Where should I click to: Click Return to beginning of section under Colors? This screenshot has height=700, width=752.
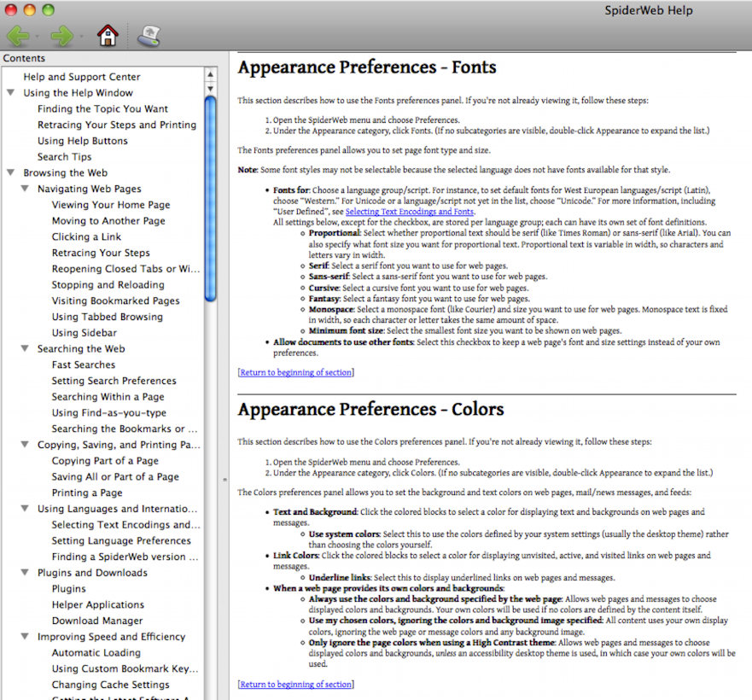tap(295, 684)
